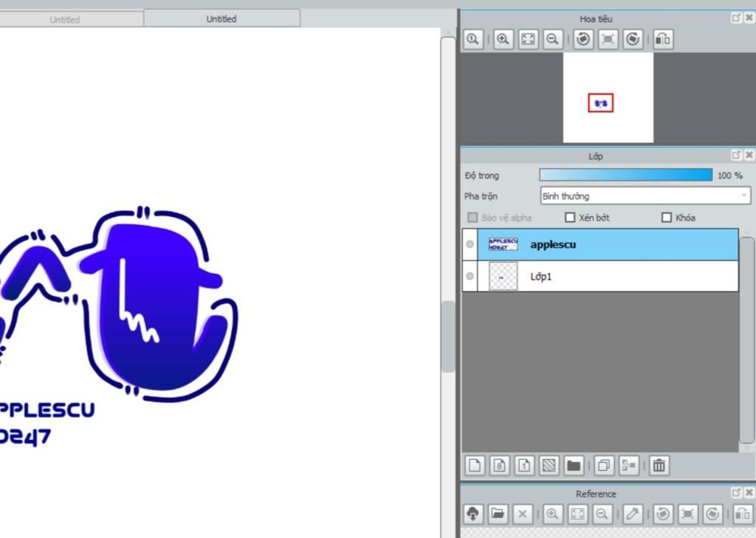This screenshot has width=756, height=538.
Task: Adjust the Độ trong opacity slider
Action: pos(625,175)
